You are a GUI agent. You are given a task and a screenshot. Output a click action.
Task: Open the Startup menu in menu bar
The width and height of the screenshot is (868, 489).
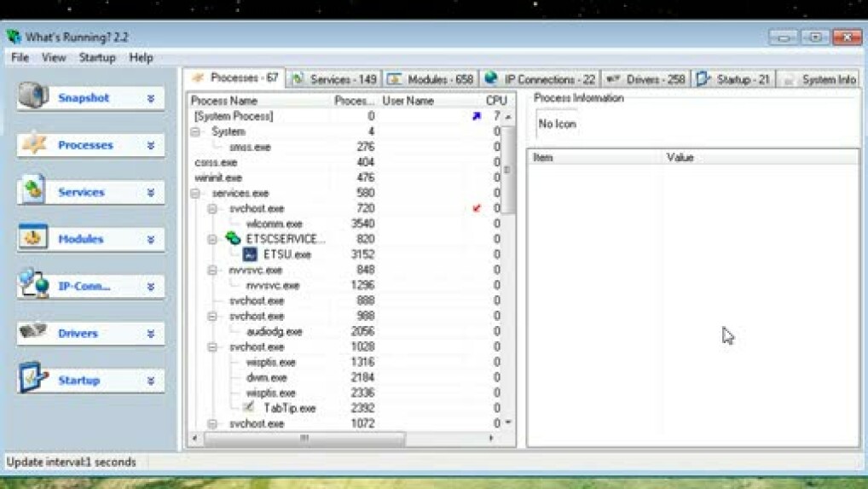point(96,58)
